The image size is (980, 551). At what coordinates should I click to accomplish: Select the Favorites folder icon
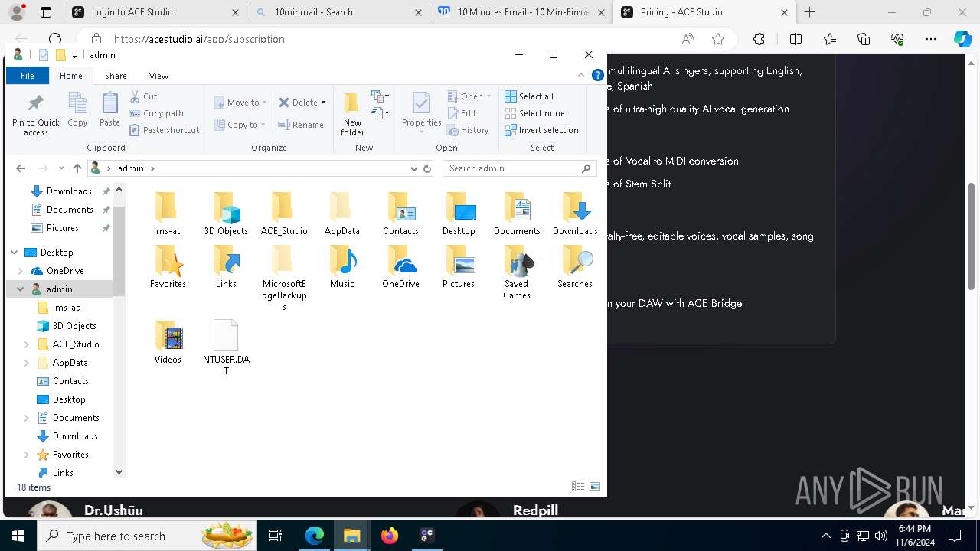168,260
